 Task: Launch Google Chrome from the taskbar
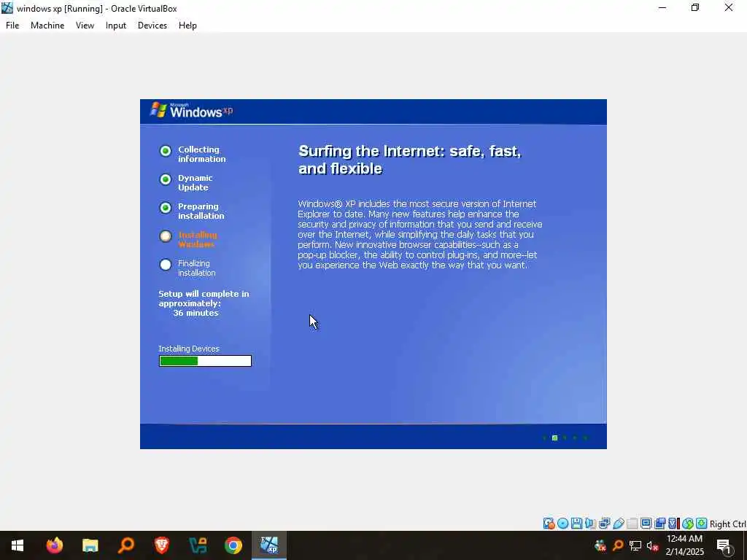point(233,545)
